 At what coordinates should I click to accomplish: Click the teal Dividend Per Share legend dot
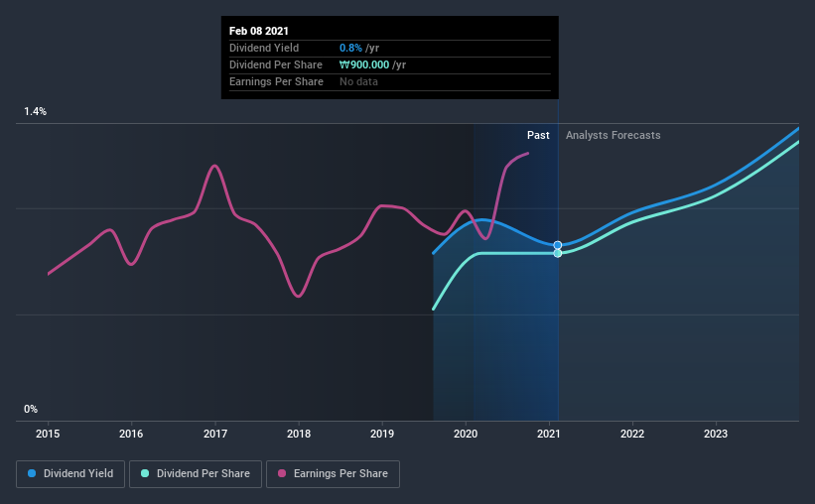coord(145,473)
